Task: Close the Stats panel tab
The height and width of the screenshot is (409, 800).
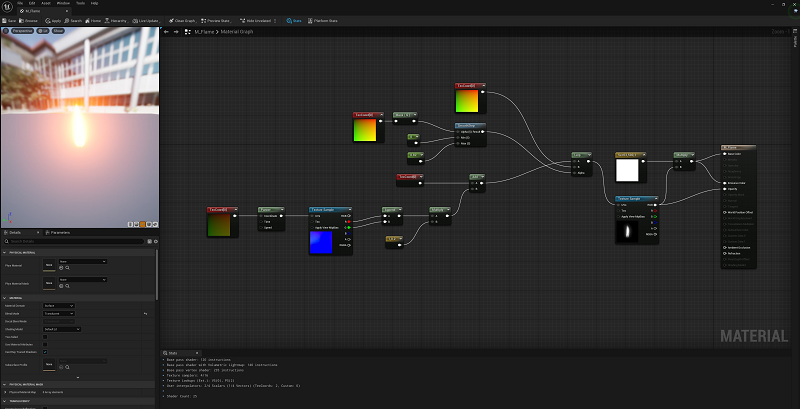Action: click(197, 353)
